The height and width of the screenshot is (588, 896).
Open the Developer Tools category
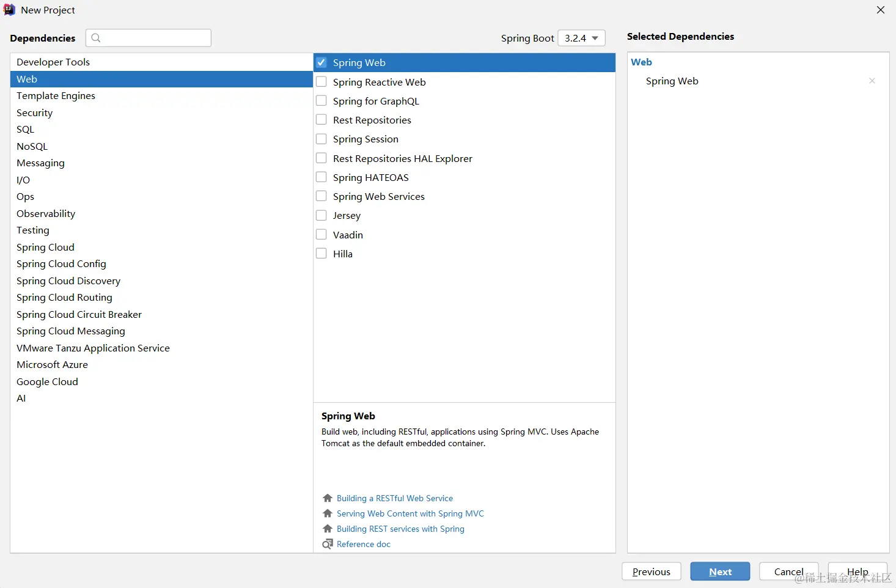point(53,62)
